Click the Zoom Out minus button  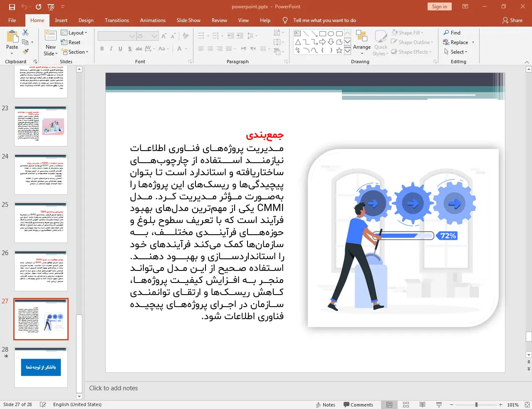[x=452, y=404]
